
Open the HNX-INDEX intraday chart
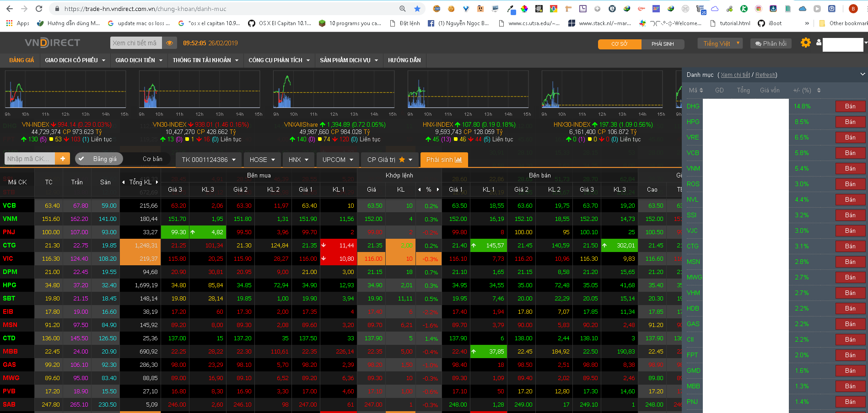[469, 90]
